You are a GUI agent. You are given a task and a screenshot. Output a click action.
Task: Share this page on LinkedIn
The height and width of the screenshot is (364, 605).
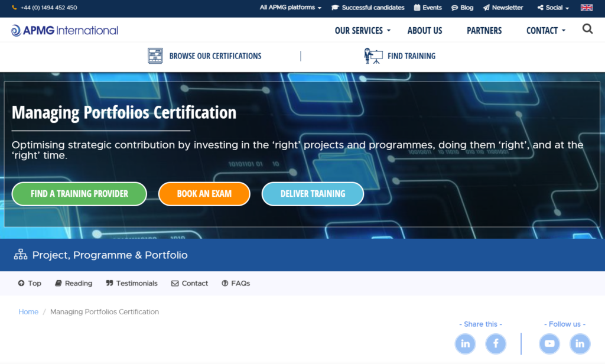[x=466, y=343]
